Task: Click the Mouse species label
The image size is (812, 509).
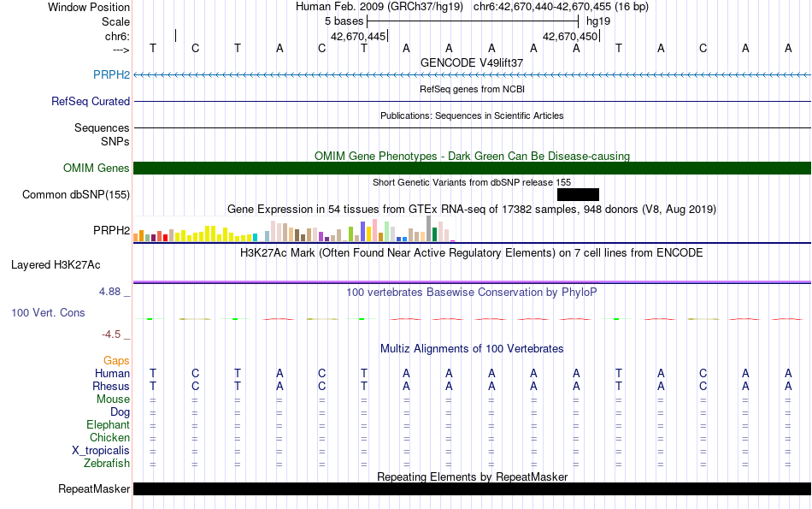Action: click(x=113, y=400)
